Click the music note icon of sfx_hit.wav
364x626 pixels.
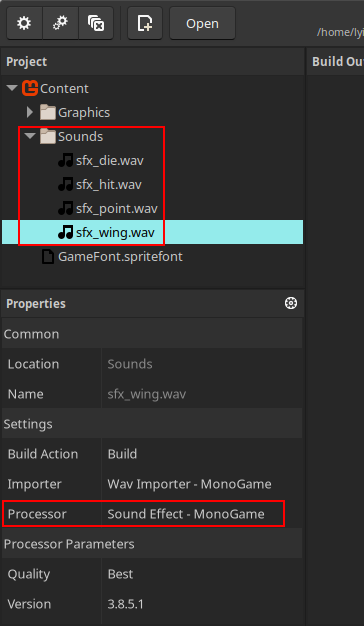point(65,184)
